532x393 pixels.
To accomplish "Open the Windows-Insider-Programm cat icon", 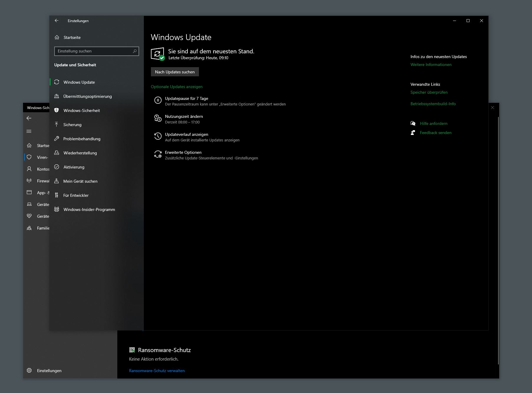I will [x=57, y=209].
